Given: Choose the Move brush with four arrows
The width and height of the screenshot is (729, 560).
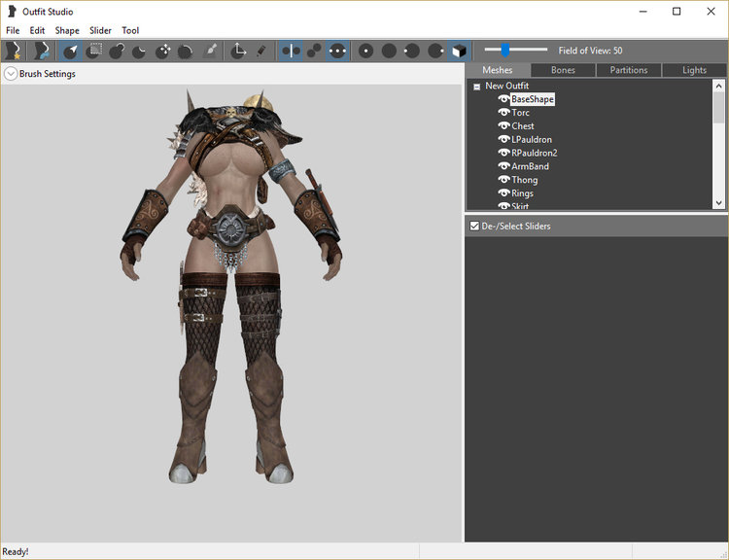Looking at the screenshot, I should (162, 51).
